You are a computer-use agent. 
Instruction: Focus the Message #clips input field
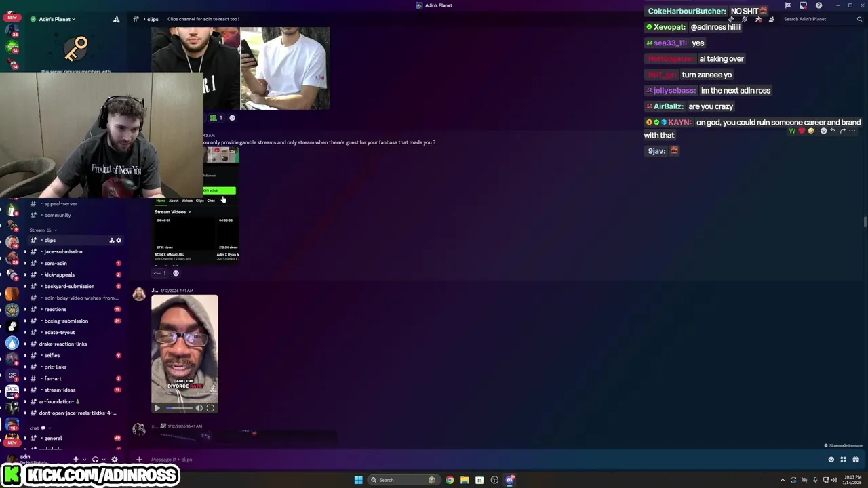(x=475, y=460)
